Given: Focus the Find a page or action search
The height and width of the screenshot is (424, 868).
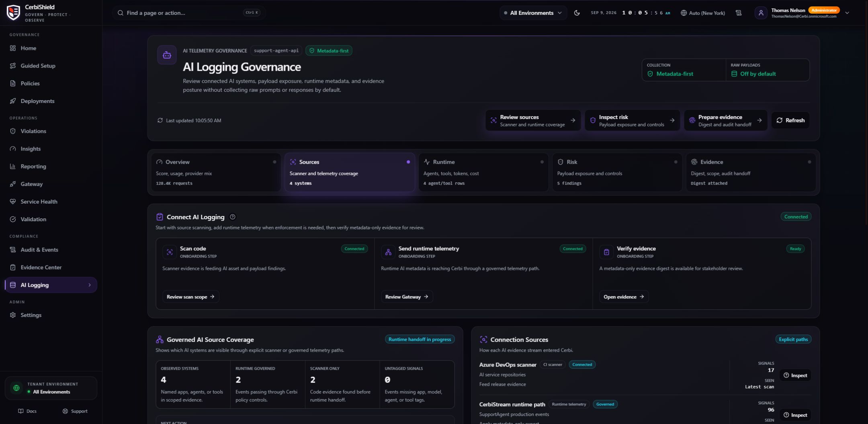Looking at the screenshot, I should (189, 13).
